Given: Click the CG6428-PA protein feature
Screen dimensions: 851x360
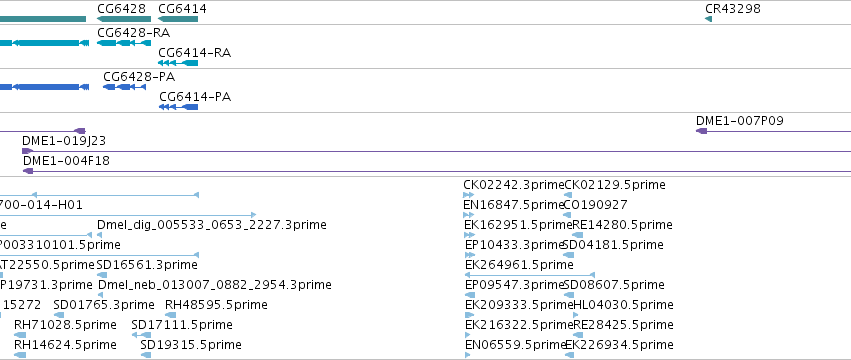Looking at the screenshot, I should [x=125, y=87].
